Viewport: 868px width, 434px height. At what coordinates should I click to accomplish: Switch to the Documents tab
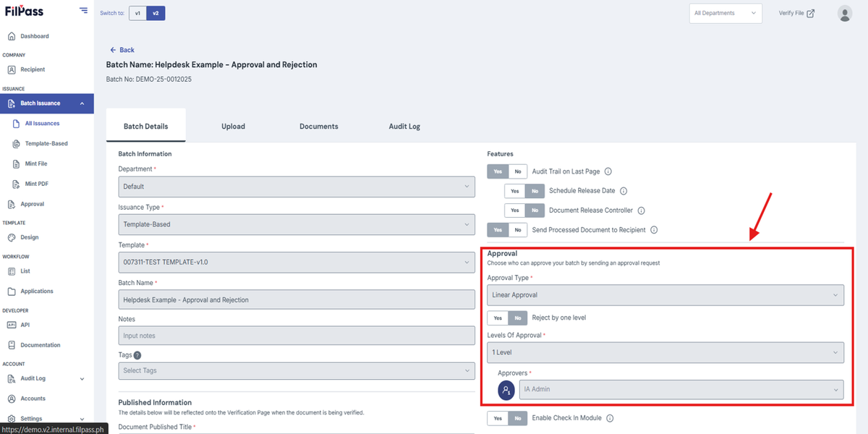[319, 126]
